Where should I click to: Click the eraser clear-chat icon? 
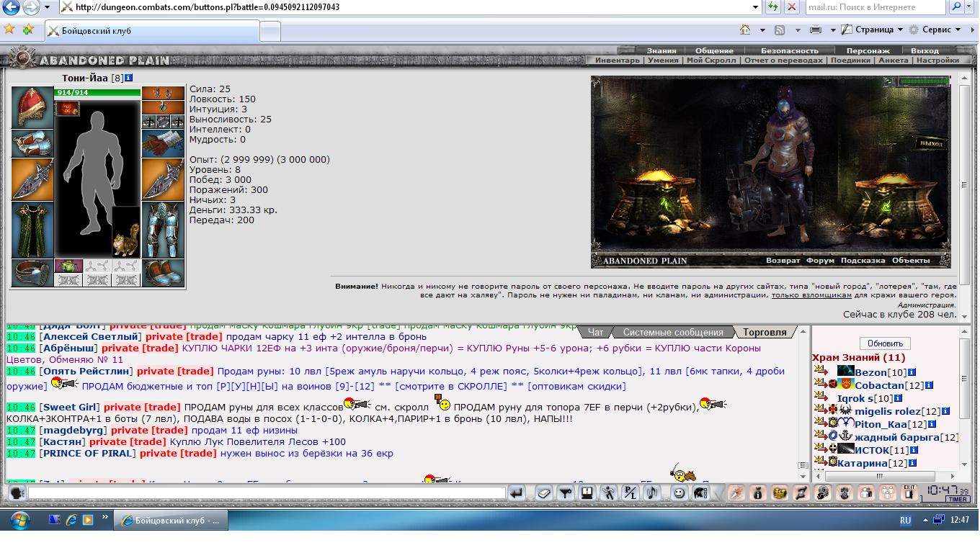[544, 493]
